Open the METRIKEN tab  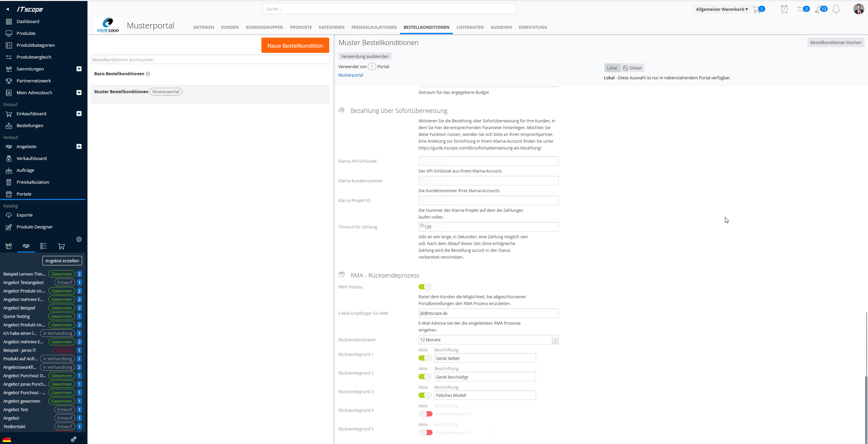[204, 27]
